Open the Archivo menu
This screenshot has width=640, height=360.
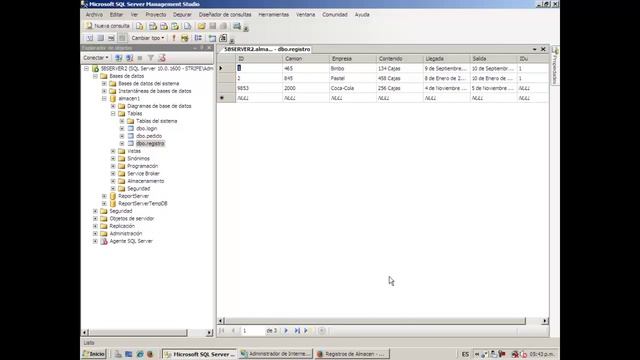(94, 14)
